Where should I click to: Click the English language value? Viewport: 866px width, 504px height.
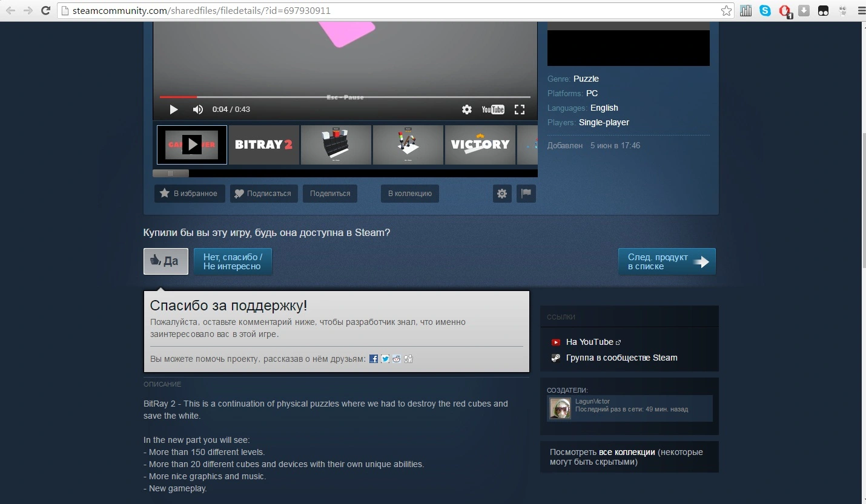(x=604, y=108)
